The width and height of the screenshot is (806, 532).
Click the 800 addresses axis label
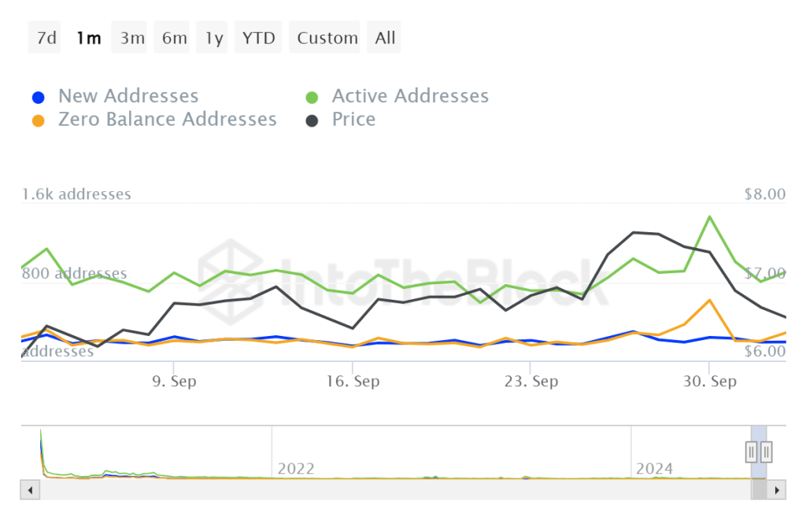tap(74, 273)
